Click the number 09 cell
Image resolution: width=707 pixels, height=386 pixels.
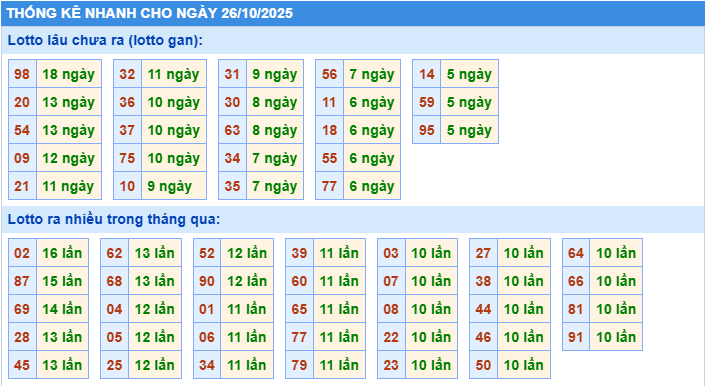click(22, 158)
